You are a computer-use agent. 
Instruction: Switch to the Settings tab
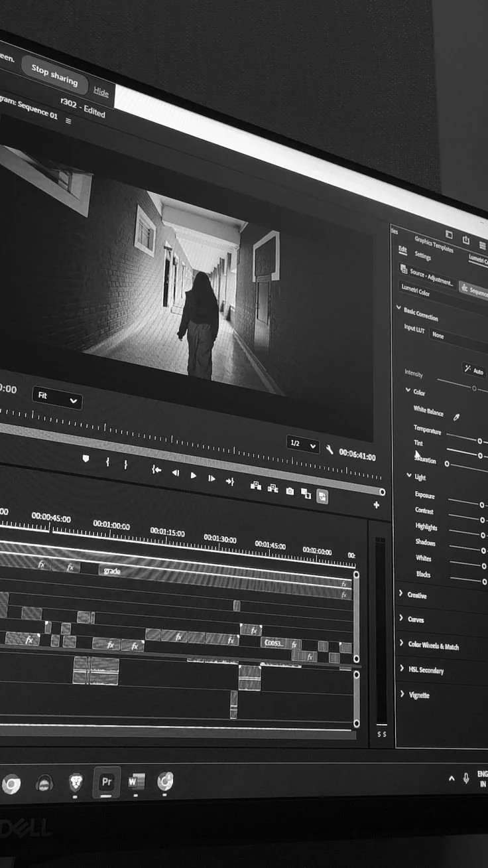422,255
